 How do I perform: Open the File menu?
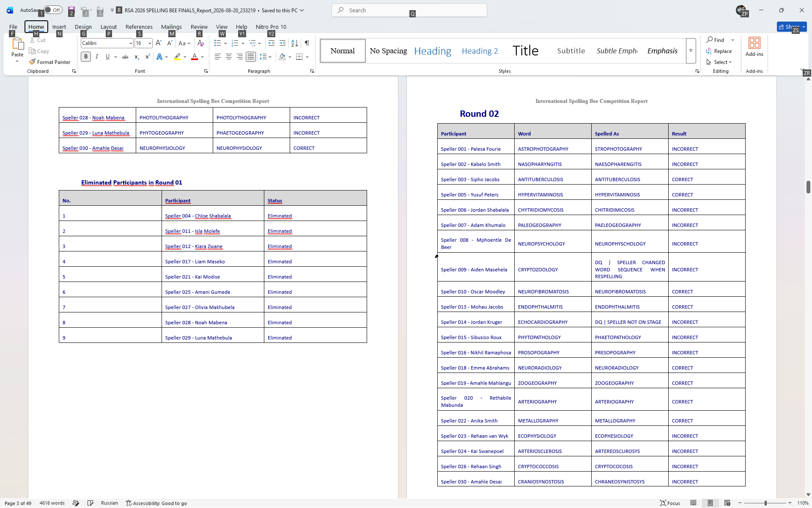click(13, 27)
